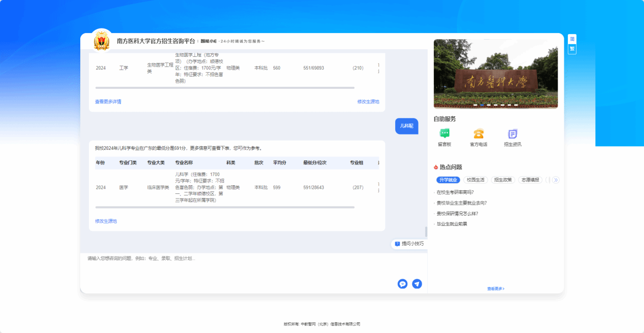Select the 校园生活 category tab
The height and width of the screenshot is (333, 644).
475,180
